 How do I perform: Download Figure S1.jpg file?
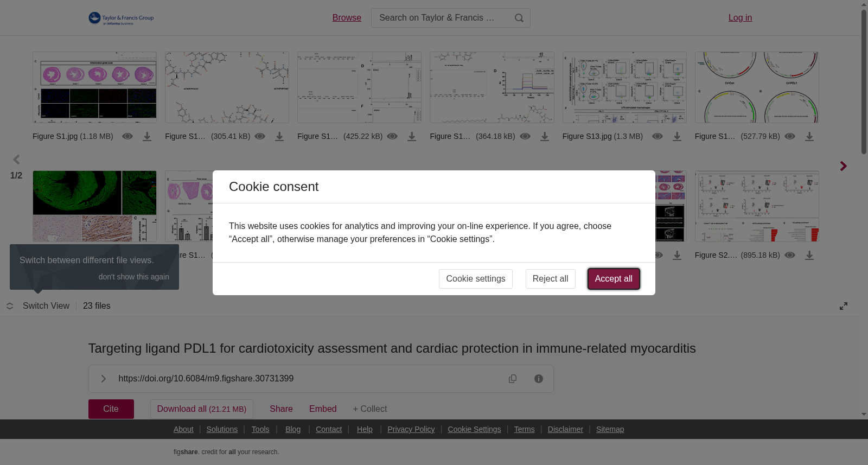pyautogui.click(x=147, y=137)
